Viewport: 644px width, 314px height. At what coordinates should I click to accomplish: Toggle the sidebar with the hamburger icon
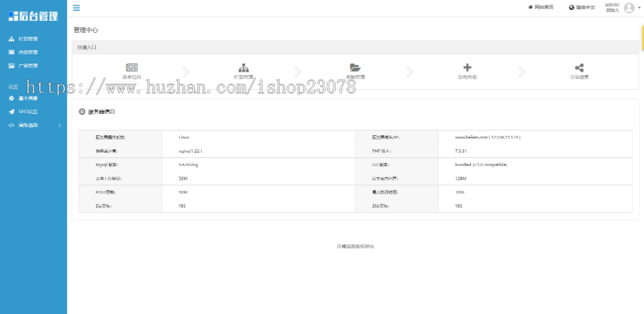[x=77, y=8]
